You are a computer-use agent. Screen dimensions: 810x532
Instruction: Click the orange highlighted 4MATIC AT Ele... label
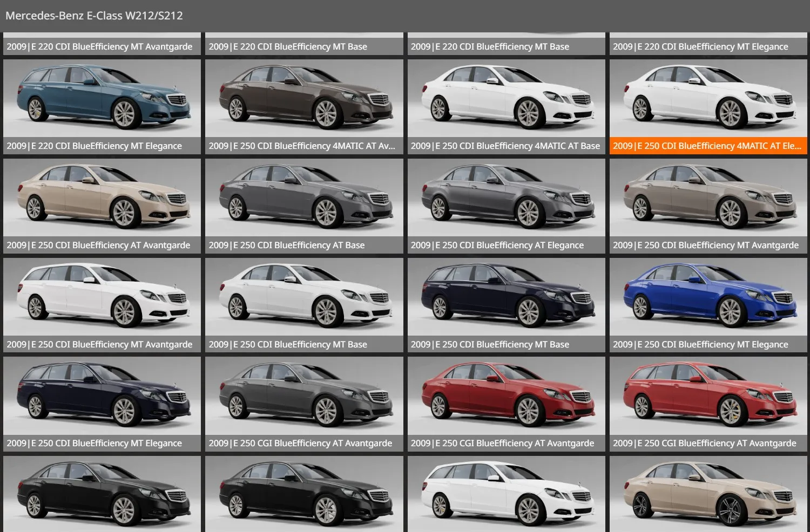708,146
